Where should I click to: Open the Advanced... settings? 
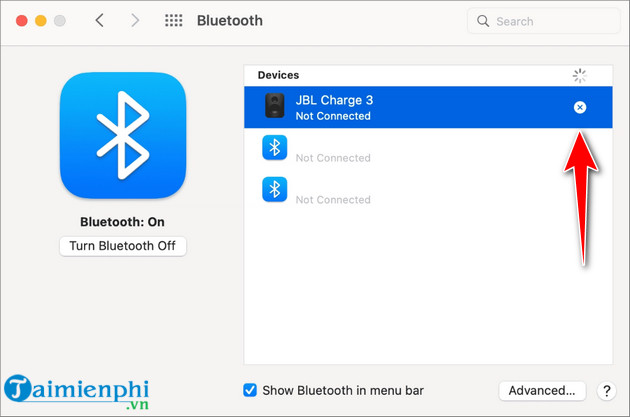pos(542,390)
